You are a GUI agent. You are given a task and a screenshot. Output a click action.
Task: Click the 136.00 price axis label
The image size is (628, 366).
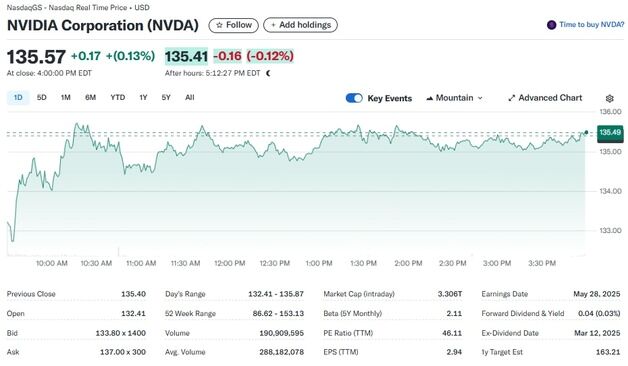(x=610, y=112)
